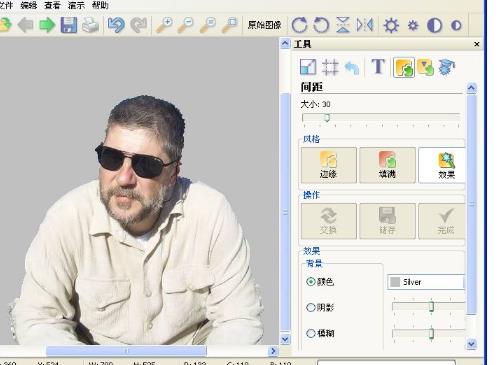Flip the image horizontally

coord(365,25)
